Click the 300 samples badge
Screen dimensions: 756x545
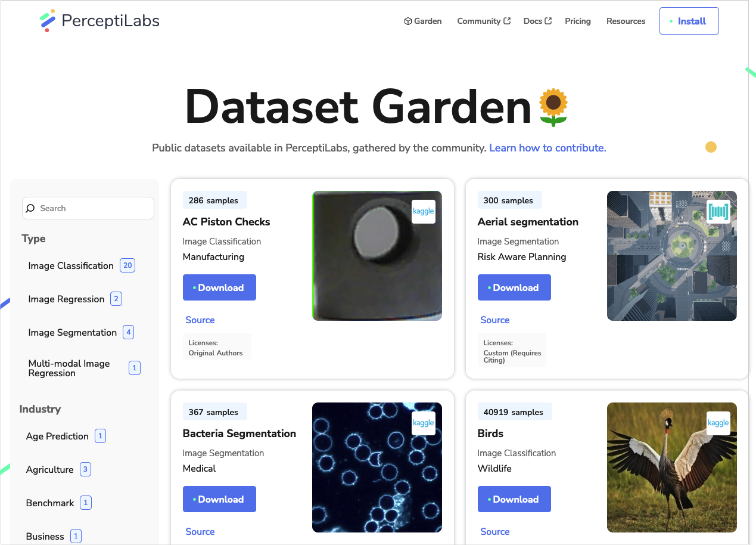(x=509, y=200)
